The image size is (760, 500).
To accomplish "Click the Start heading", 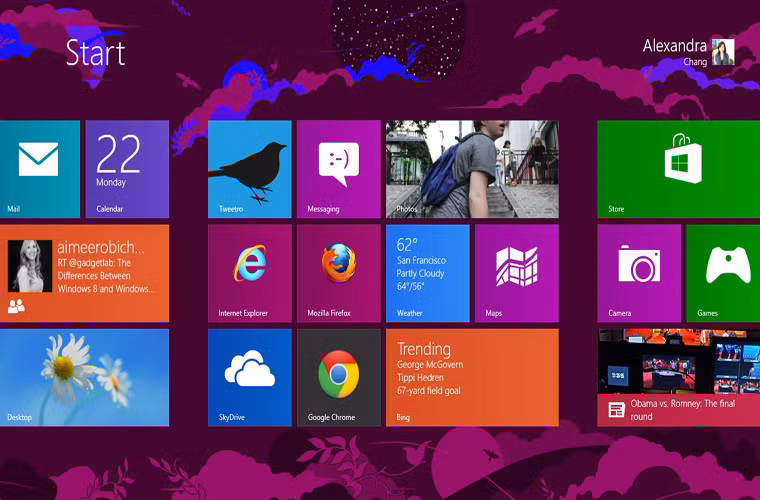I will point(95,53).
